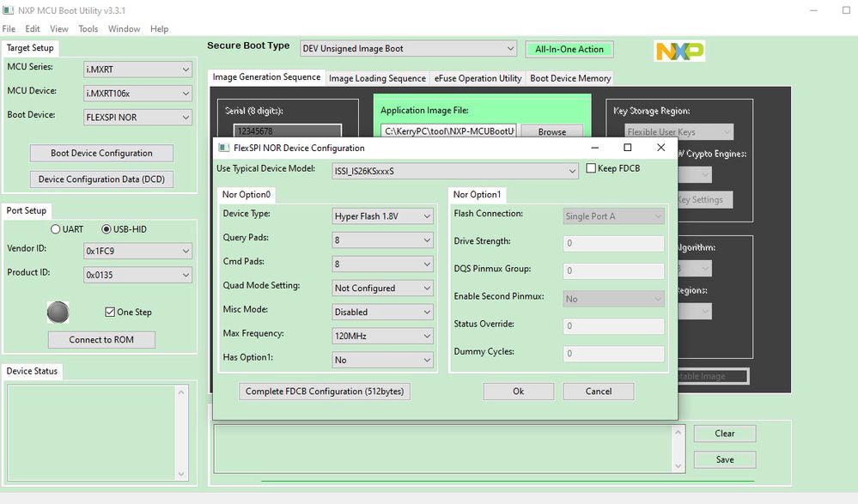The height and width of the screenshot is (504, 858).
Task: Click the FlexSPI NOR dialog title icon
Action: (x=223, y=148)
